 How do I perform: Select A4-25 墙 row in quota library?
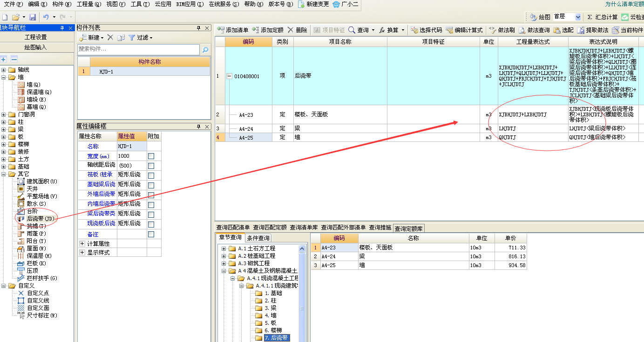(419, 265)
